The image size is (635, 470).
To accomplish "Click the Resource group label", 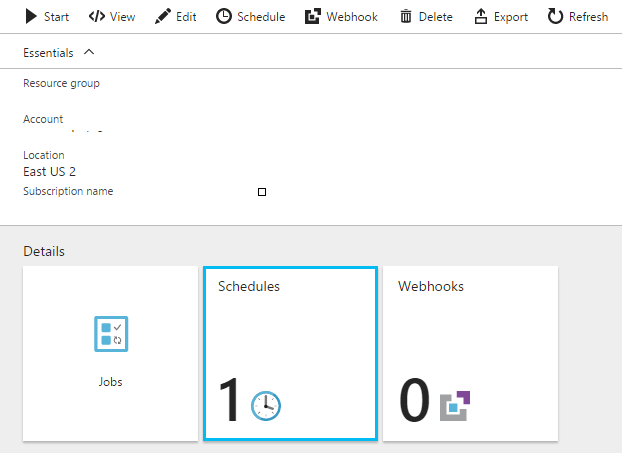I will 61,83.
